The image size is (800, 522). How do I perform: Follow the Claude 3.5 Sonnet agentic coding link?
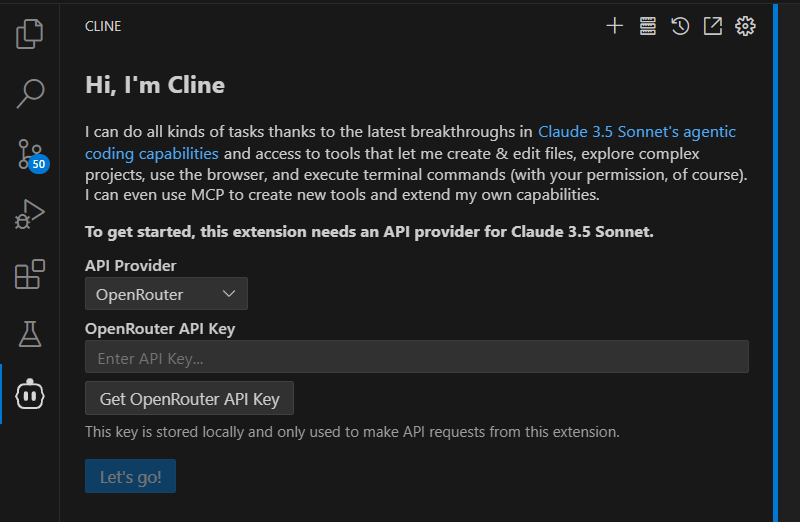tap(636, 132)
